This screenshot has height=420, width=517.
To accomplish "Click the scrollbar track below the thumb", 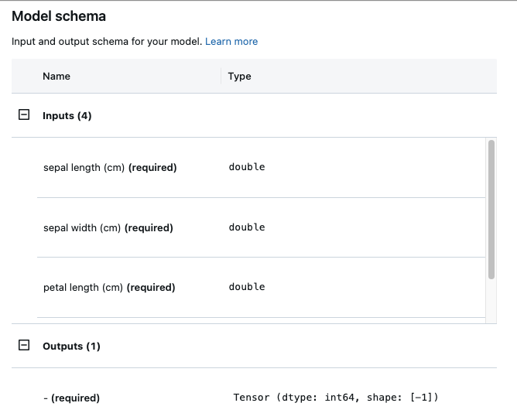I will (x=491, y=302).
